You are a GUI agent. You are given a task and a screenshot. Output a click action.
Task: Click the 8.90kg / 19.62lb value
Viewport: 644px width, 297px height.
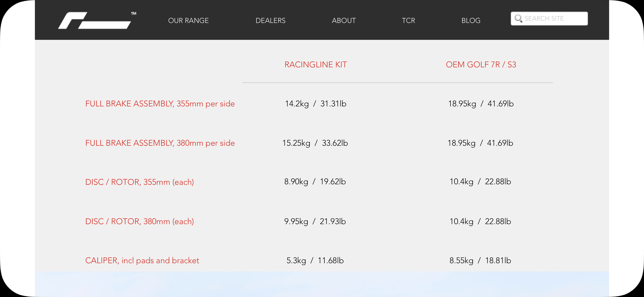click(315, 182)
